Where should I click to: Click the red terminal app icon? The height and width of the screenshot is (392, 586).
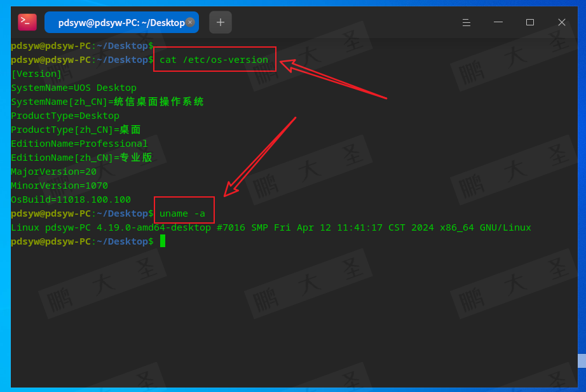[x=27, y=22]
